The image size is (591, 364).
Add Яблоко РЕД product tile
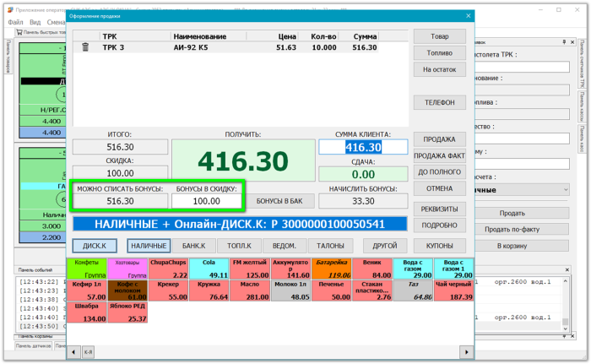coord(127,312)
